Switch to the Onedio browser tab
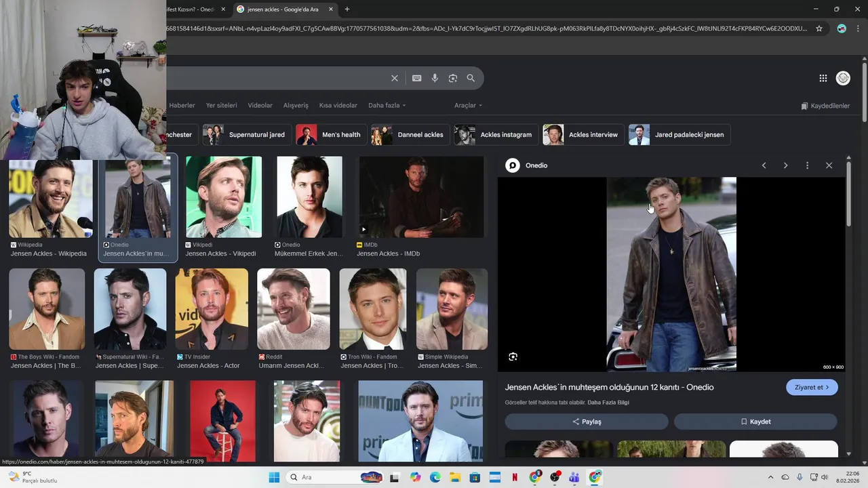 click(x=192, y=9)
